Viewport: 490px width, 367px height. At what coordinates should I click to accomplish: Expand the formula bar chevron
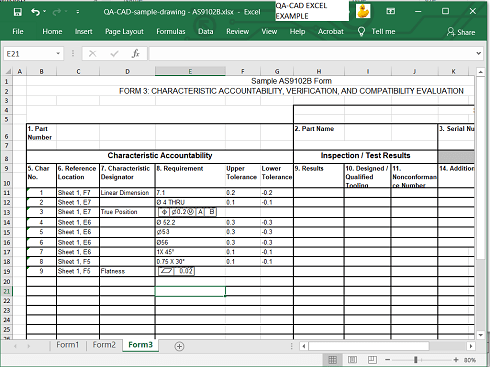[479, 53]
